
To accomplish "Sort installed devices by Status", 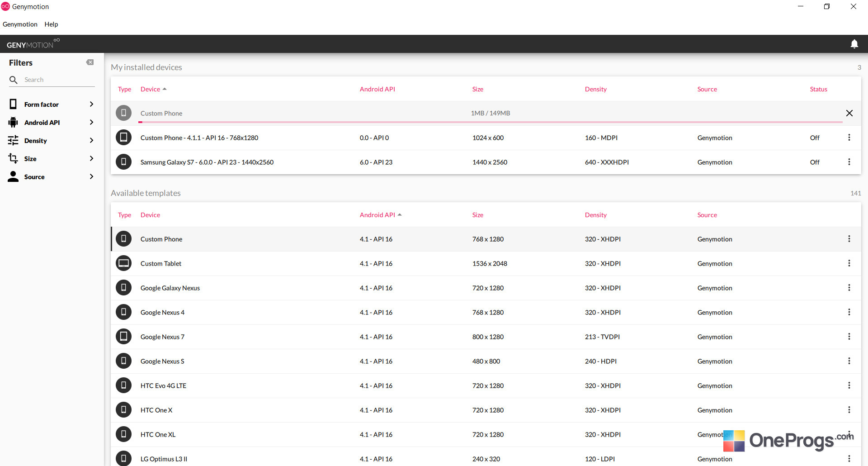I will (x=818, y=89).
